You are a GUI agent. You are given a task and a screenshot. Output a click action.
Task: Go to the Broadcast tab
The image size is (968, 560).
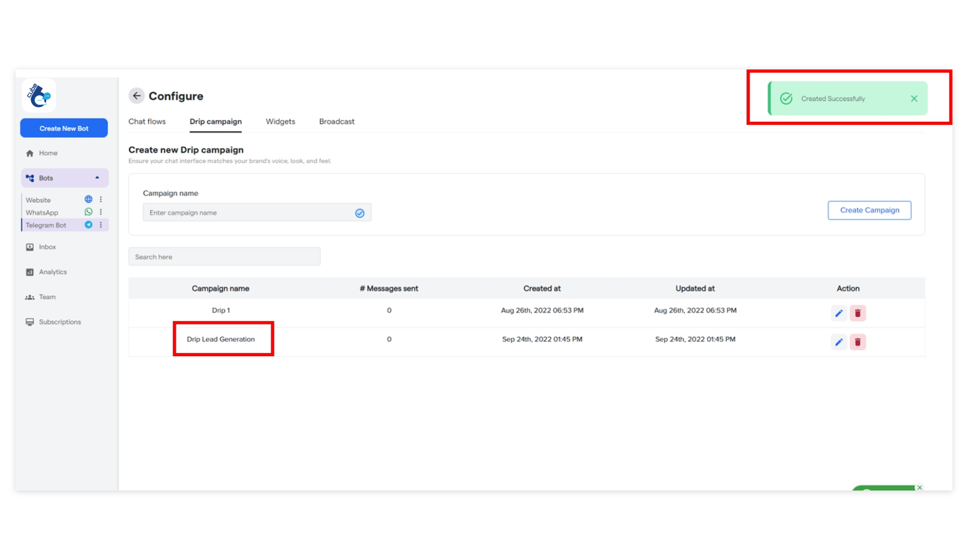[x=337, y=121]
